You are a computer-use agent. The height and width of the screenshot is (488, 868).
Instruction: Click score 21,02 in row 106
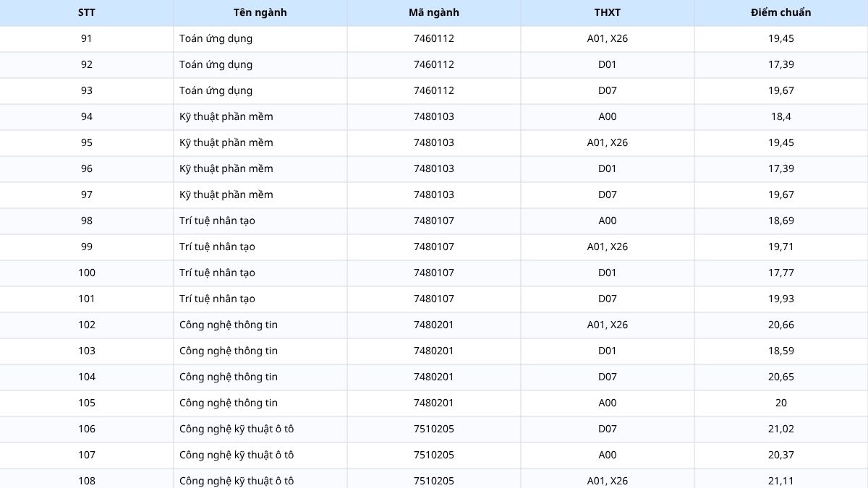[x=781, y=429]
